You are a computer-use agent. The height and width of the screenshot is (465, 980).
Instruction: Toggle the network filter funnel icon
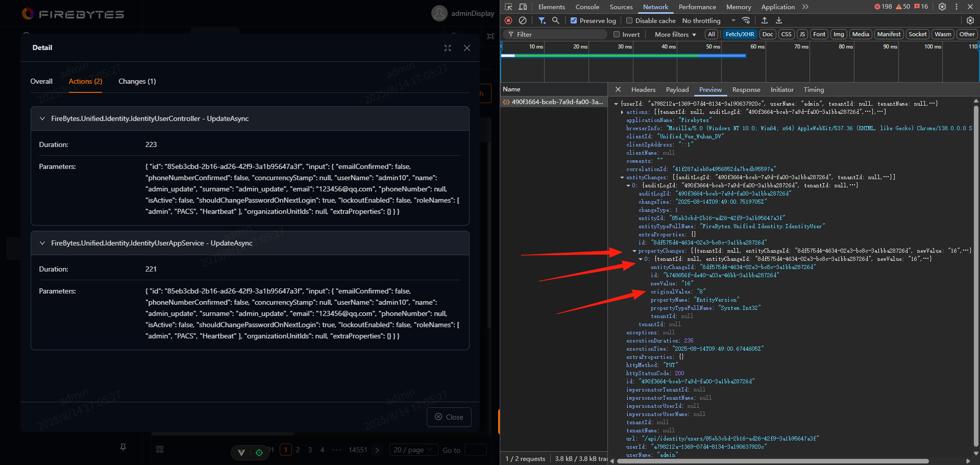click(x=542, y=20)
